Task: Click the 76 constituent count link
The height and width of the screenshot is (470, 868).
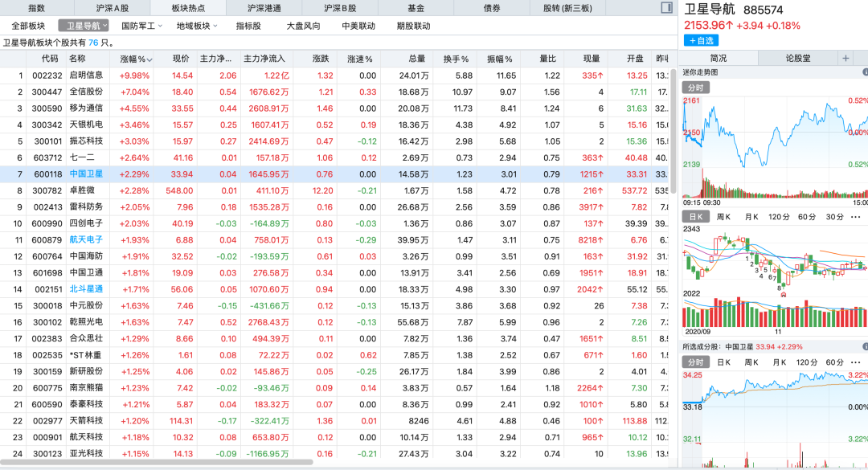Action: click(93, 43)
